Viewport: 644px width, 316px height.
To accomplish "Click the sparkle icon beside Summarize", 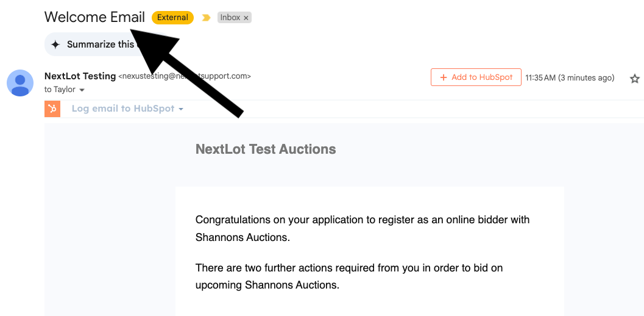I will pos(55,45).
